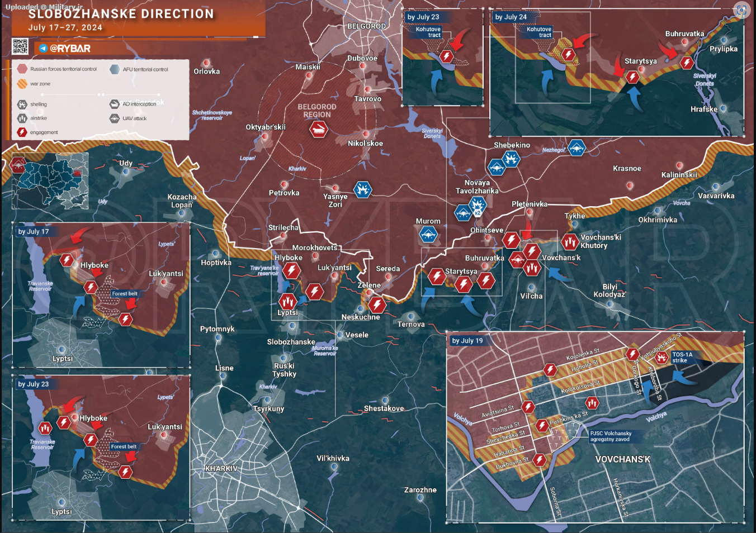This screenshot has width=756, height=533.
Task: Click engagement icon at Dukhovna St
Action: pyautogui.click(x=539, y=460)
